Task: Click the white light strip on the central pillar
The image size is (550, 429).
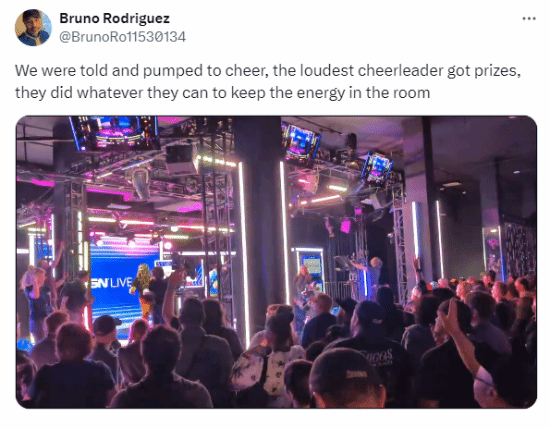Action: click(244, 253)
